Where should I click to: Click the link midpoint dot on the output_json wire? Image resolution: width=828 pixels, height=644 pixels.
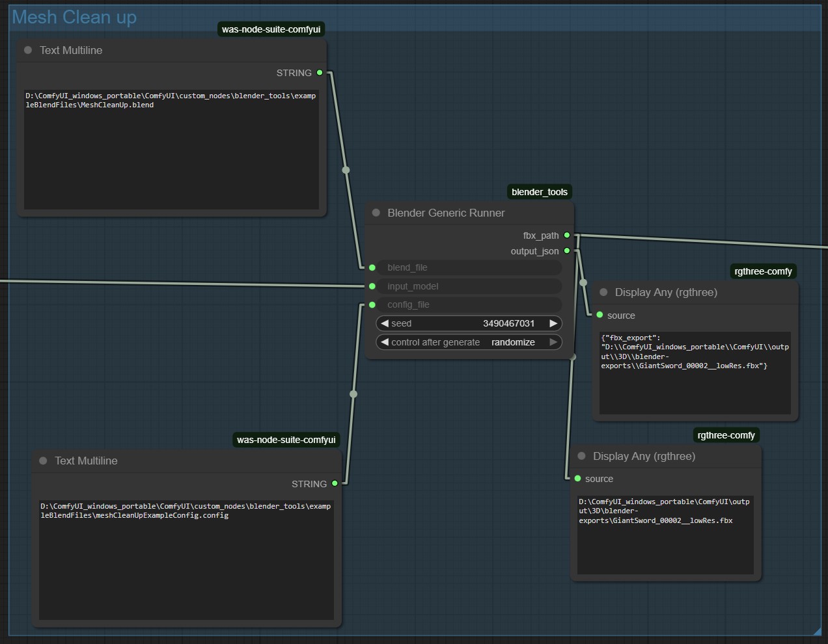coord(583,282)
